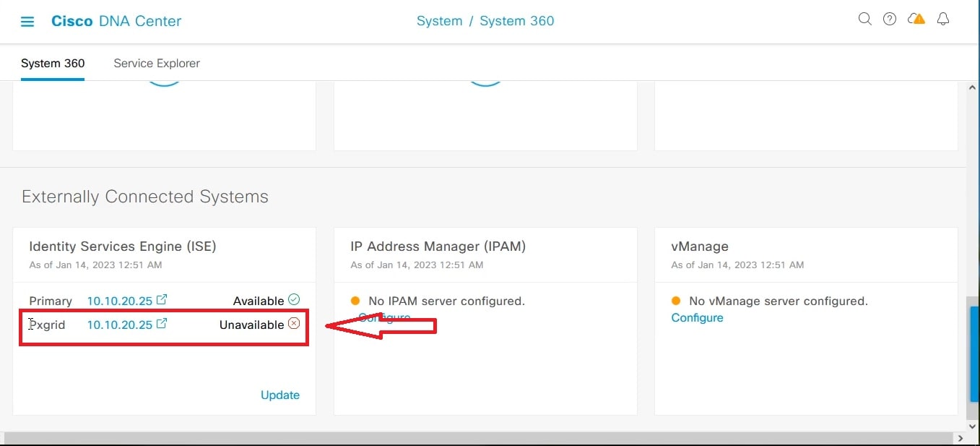Click the orange dot beside No vManage server
This screenshot has width=980, height=446.
point(675,301)
